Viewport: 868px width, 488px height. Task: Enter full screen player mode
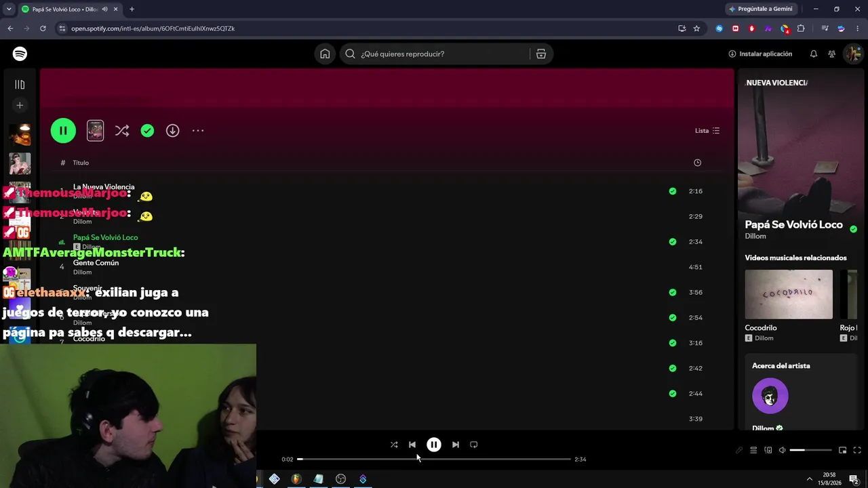857,450
